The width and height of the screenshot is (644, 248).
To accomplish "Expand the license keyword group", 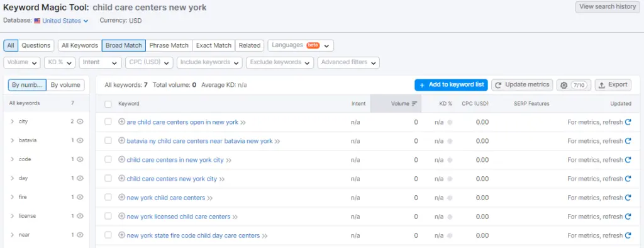I will tap(13, 217).
